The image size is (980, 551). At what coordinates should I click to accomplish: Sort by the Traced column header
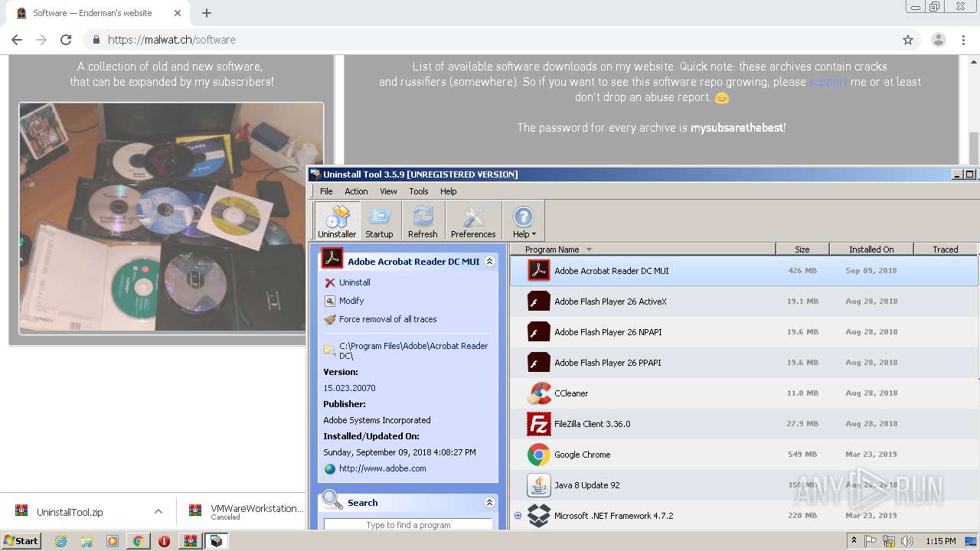946,249
